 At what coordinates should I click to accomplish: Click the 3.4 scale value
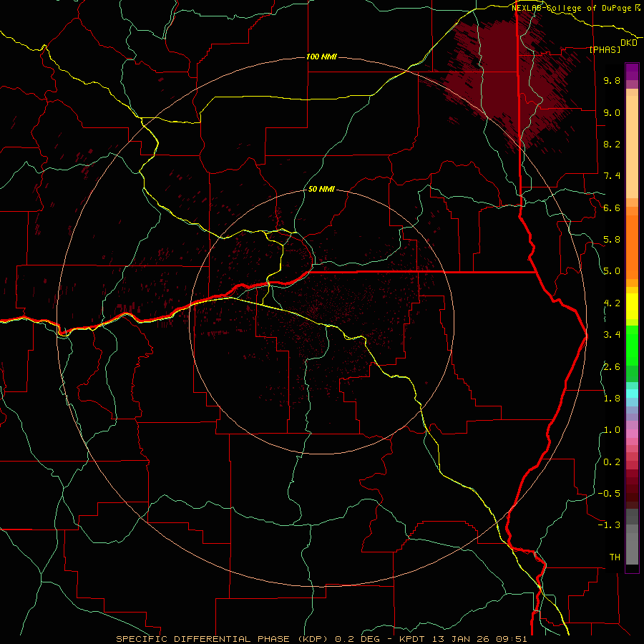coord(612,335)
